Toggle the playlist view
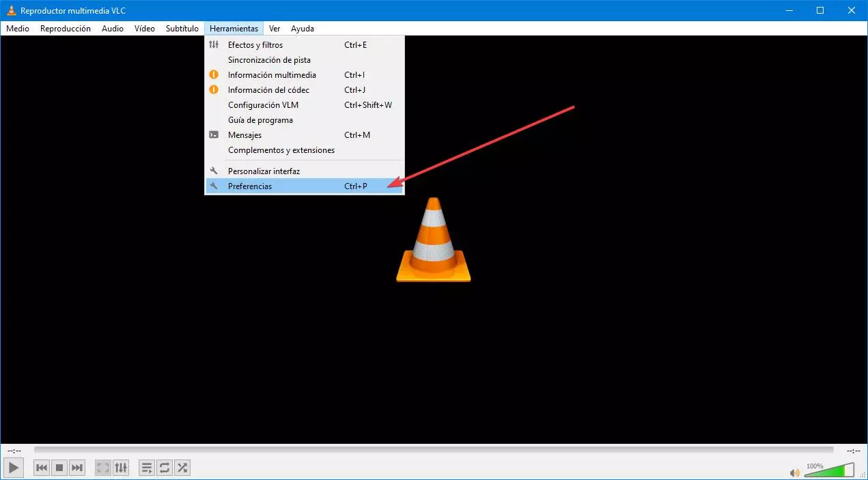The image size is (868, 480). point(146,468)
